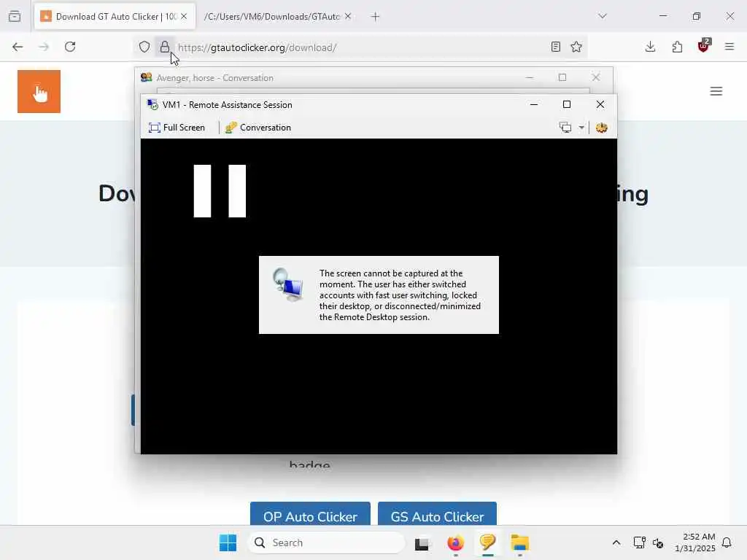The height and width of the screenshot is (560, 747).
Task: Click the taskbar Search box
Action: click(326, 542)
